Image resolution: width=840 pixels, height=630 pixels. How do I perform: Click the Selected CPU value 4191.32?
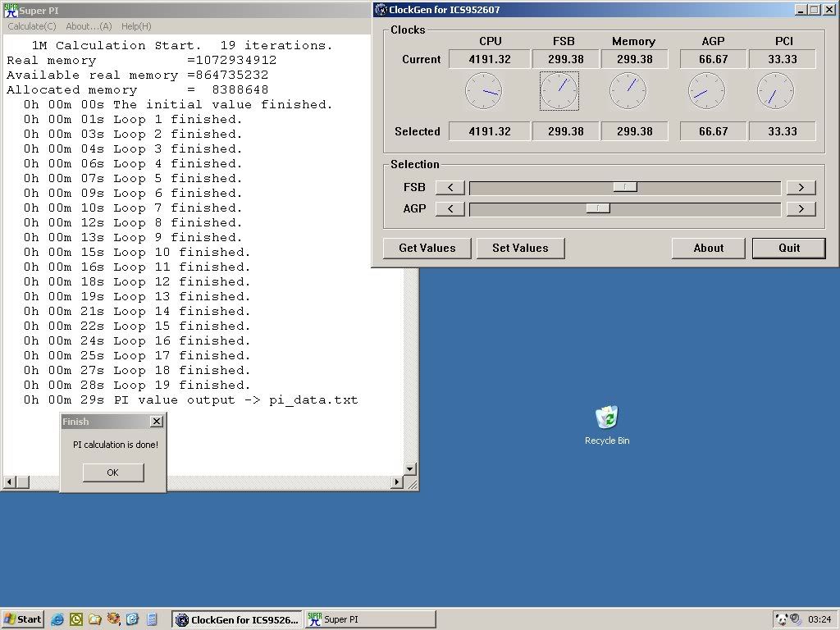tap(490, 132)
